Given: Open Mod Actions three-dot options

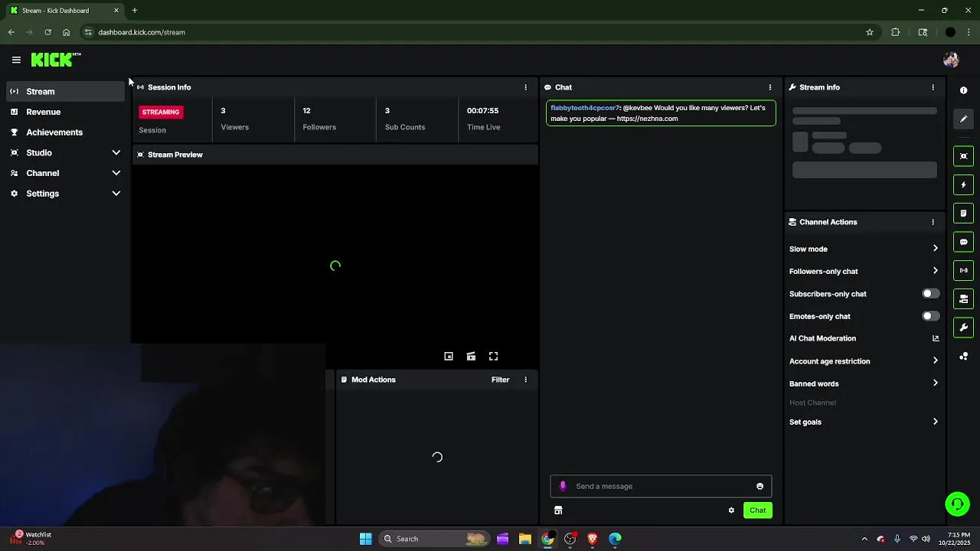Looking at the screenshot, I should pyautogui.click(x=525, y=380).
